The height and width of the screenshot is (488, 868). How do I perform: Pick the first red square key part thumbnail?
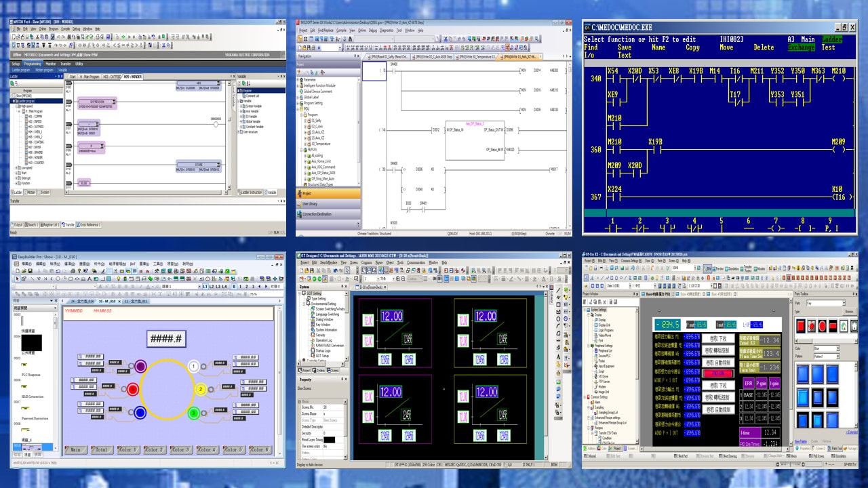801,326
